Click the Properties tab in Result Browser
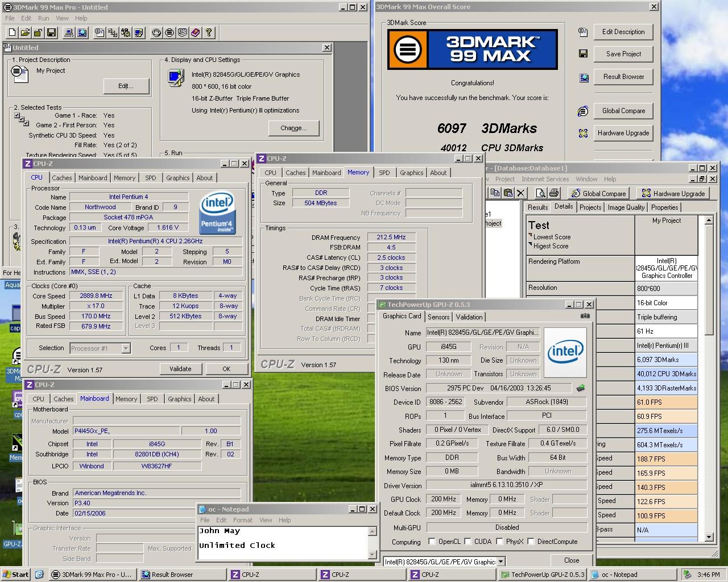The width and height of the screenshot is (728, 582). pyautogui.click(x=664, y=207)
